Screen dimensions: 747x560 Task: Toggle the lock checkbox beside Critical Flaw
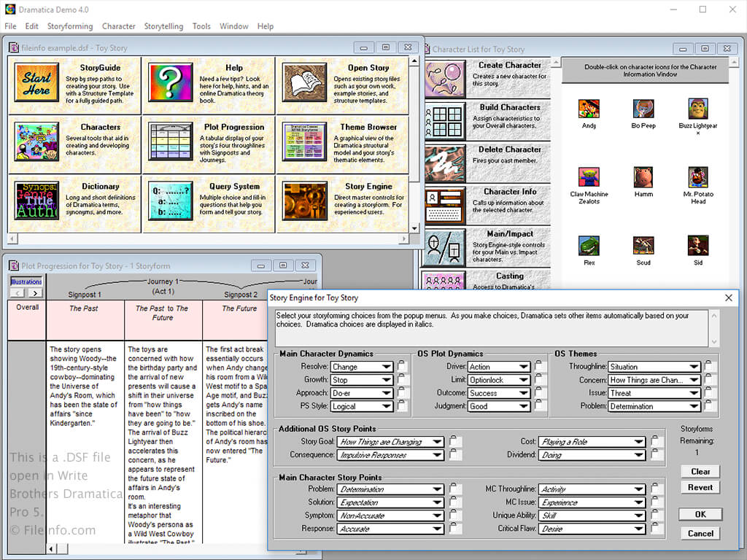(x=656, y=529)
